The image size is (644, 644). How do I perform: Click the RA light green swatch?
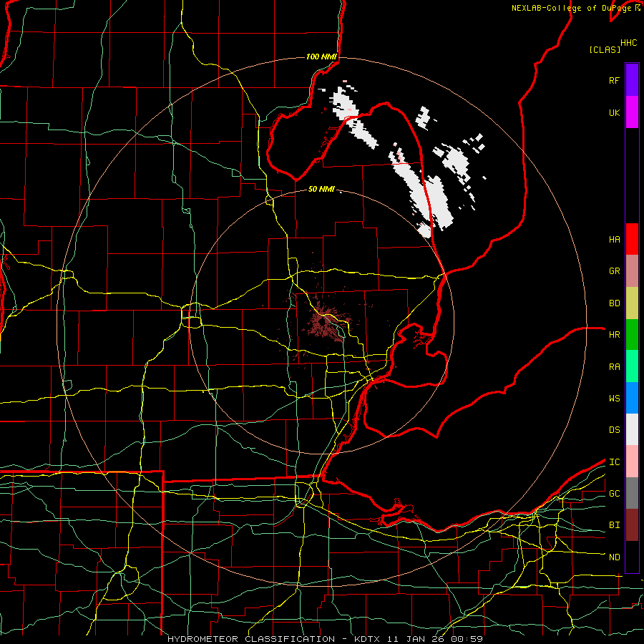tap(632, 366)
